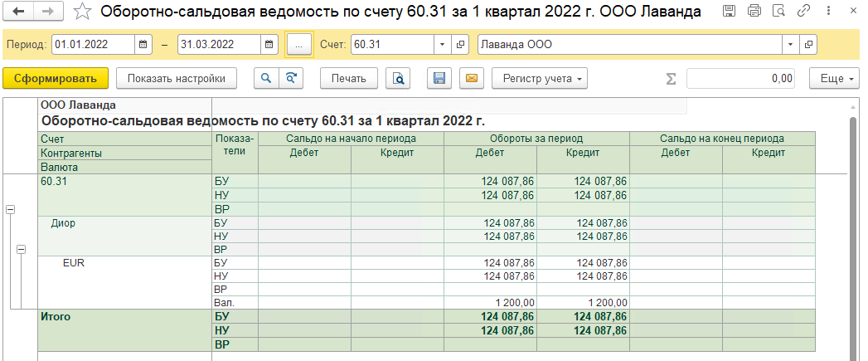Open calendar for period start date
Screen dimensions: 868x361
coord(143,44)
